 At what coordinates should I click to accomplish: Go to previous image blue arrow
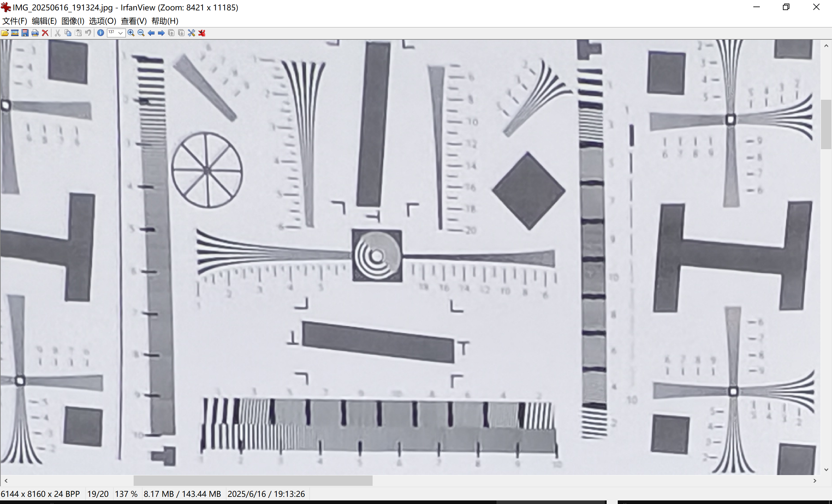click(151, 33)
